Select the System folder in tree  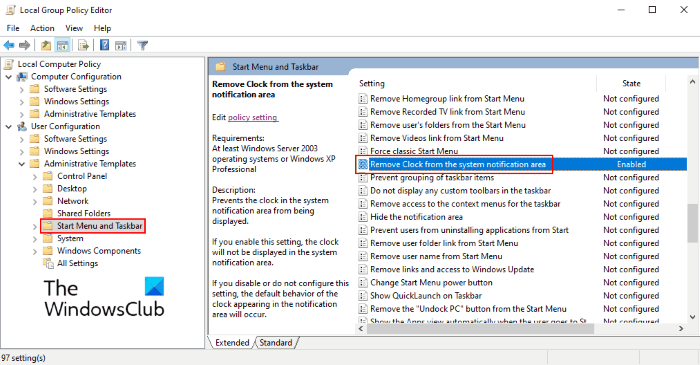click(70, 238)
